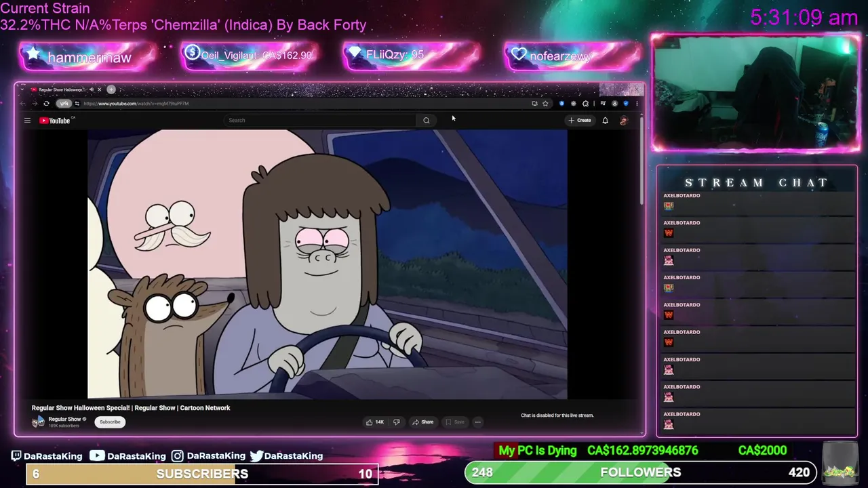Focus the YouTube search field
Image resolution: width=868 pixels, height=488 pixels.
(320, 121)
